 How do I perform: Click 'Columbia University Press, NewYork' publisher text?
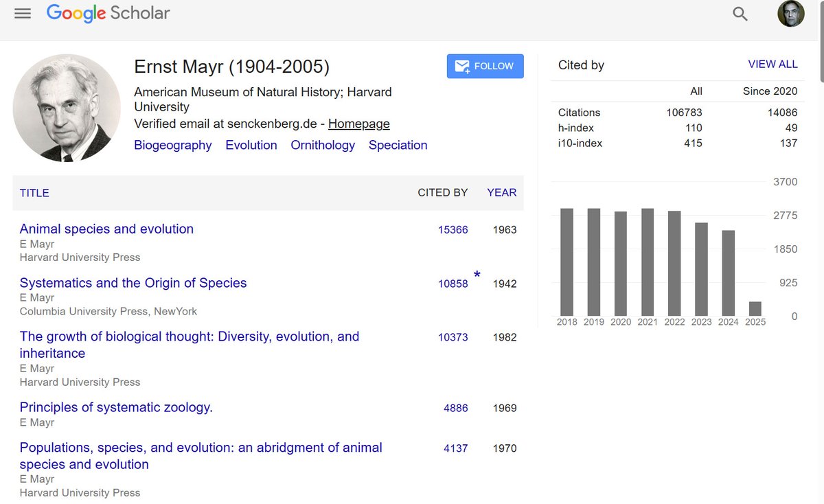(x=108, y=311)
